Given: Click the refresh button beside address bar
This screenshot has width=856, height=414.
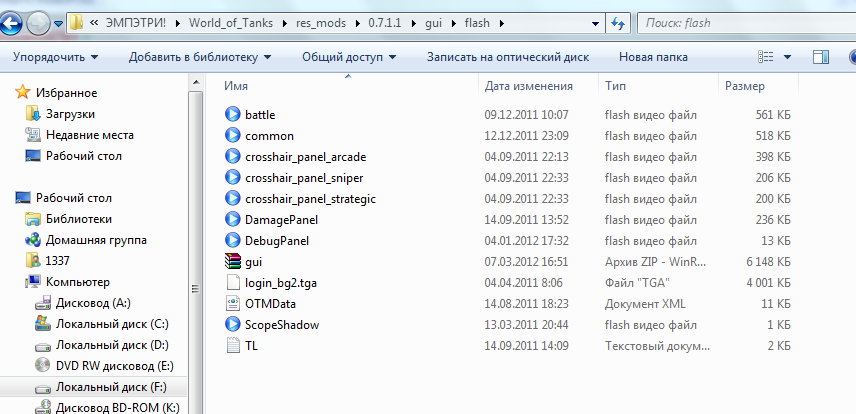Looking at the screenshot, I should (x=619, y=23).
